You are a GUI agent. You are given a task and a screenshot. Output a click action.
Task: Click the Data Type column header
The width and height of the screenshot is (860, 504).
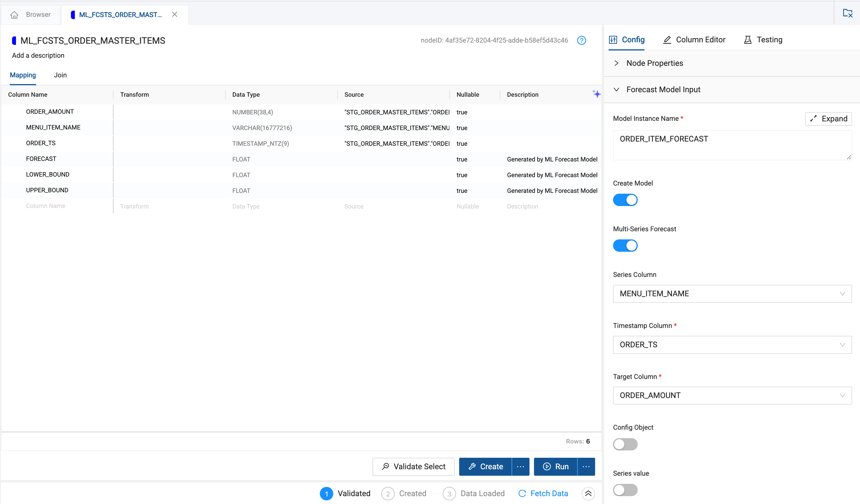(246, 94)
